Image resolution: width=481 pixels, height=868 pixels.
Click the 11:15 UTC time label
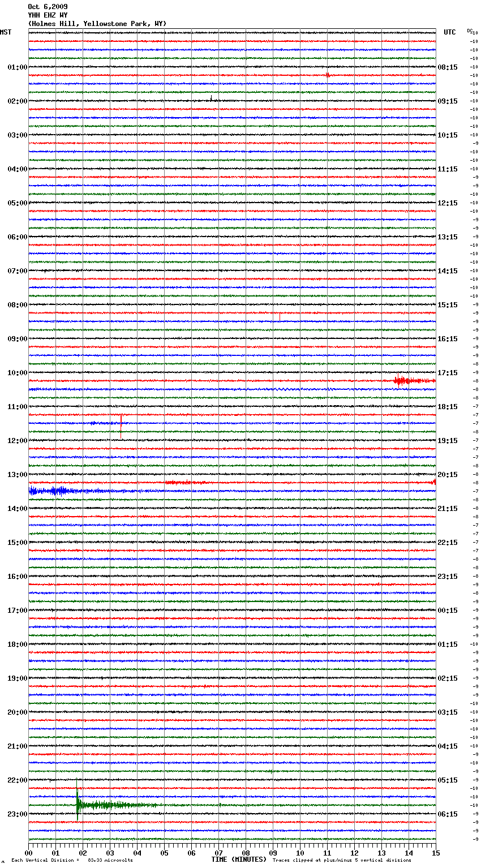point(448,169)
